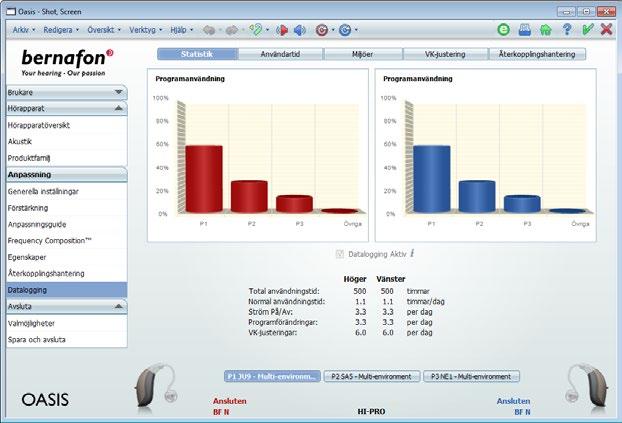Open the Verktyg menu

pos(145,30)
